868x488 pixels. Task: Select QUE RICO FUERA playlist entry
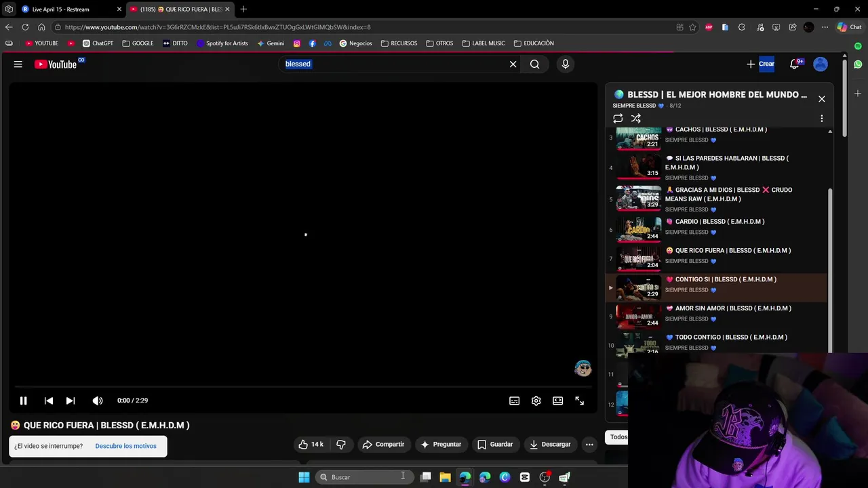pyautogui.click(x=716, y=258)
